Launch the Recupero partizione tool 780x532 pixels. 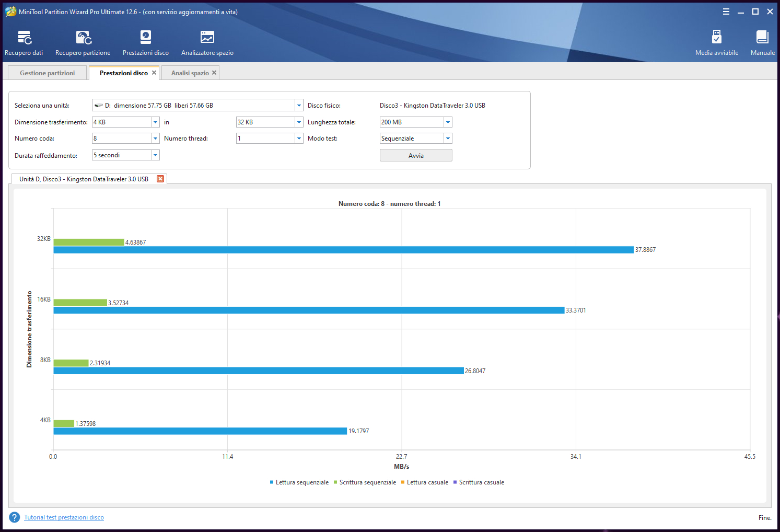[x=83, y=43]
